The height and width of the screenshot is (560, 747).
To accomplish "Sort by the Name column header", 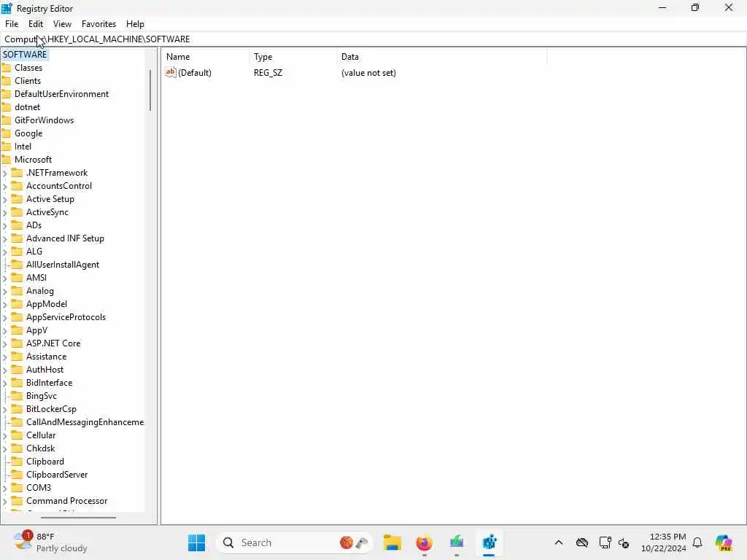I will [205, 57].
